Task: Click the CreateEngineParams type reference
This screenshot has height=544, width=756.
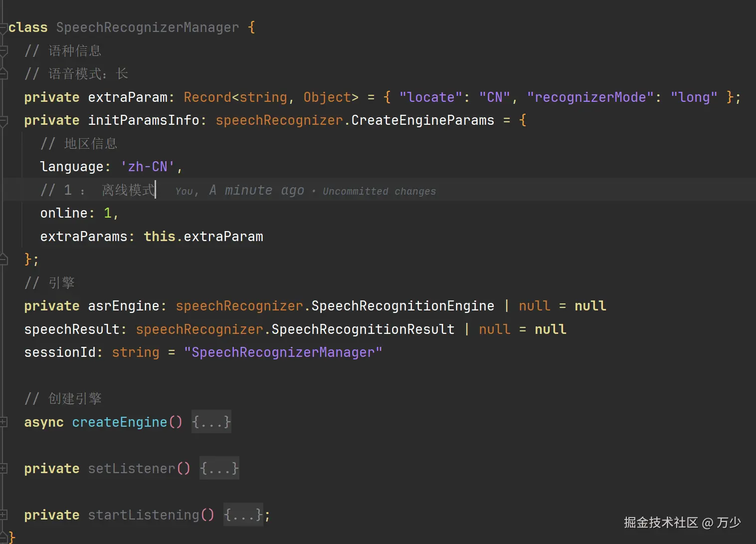Action: [x=422, y=120]
